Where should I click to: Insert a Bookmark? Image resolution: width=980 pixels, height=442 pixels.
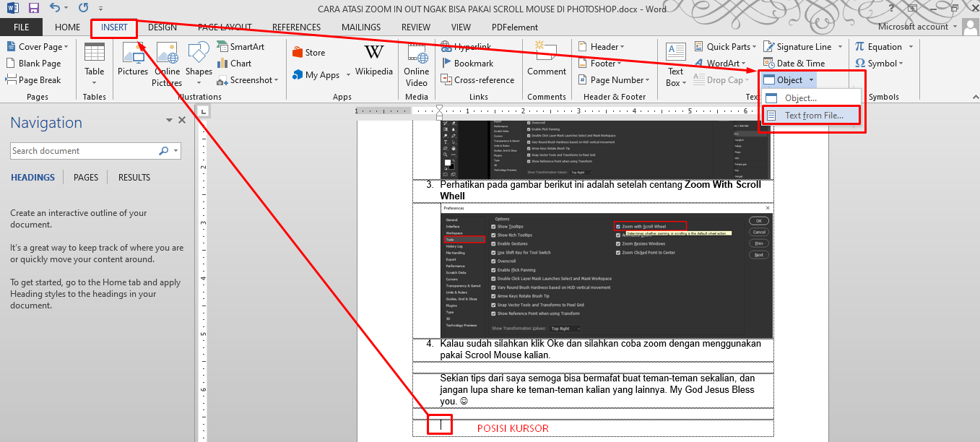pyautogui.click(x=467, y=64)
